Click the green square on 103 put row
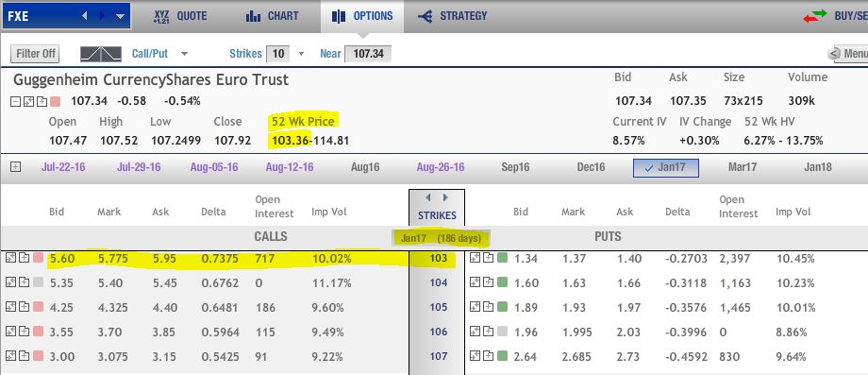 pyautogui.click(x=502, y=258)
